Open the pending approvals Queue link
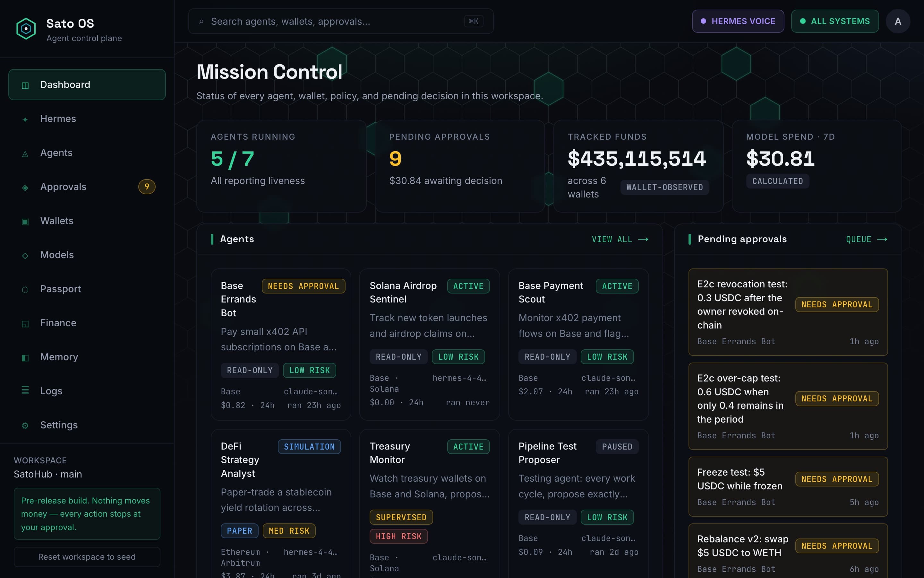The width and height of the screenshot is (924, 578). click(x=866, y=239)
